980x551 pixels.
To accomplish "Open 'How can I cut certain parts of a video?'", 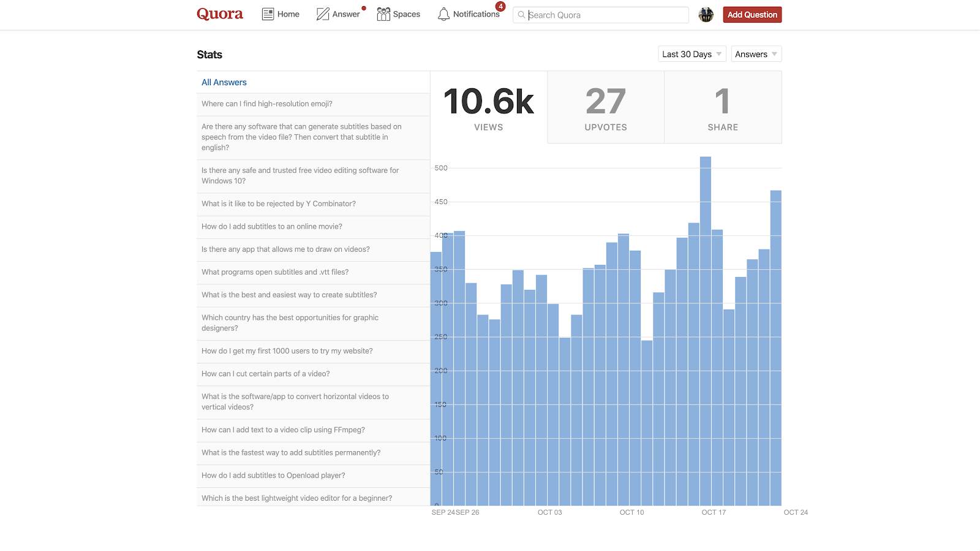I will (x=313, y=374).
